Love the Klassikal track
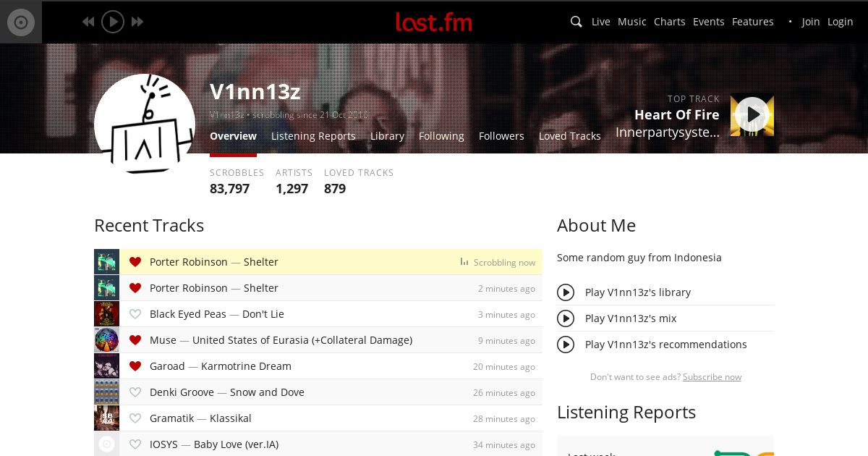 (135, 418)
